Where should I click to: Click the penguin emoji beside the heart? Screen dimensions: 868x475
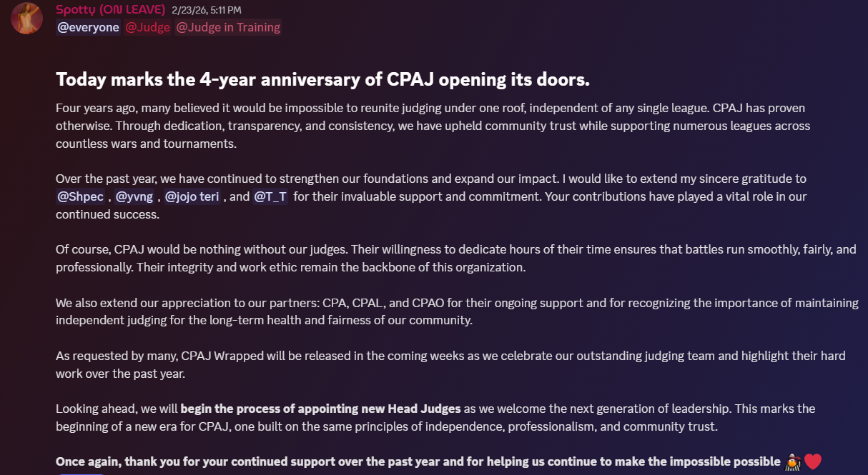point(792,461)
